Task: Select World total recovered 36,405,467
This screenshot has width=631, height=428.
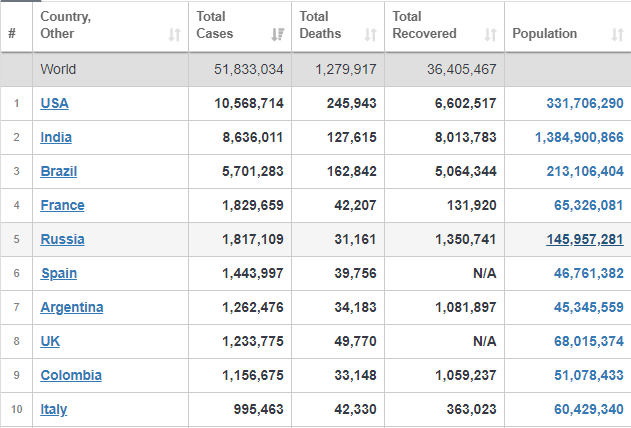Action: pyautogui.click(x=462, y=69)
